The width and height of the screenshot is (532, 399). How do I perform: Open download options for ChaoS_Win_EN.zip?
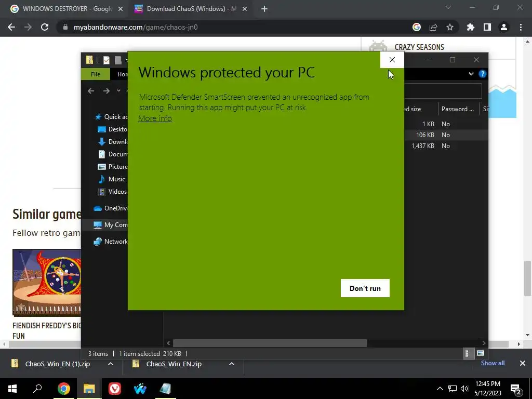click(232, 364)
